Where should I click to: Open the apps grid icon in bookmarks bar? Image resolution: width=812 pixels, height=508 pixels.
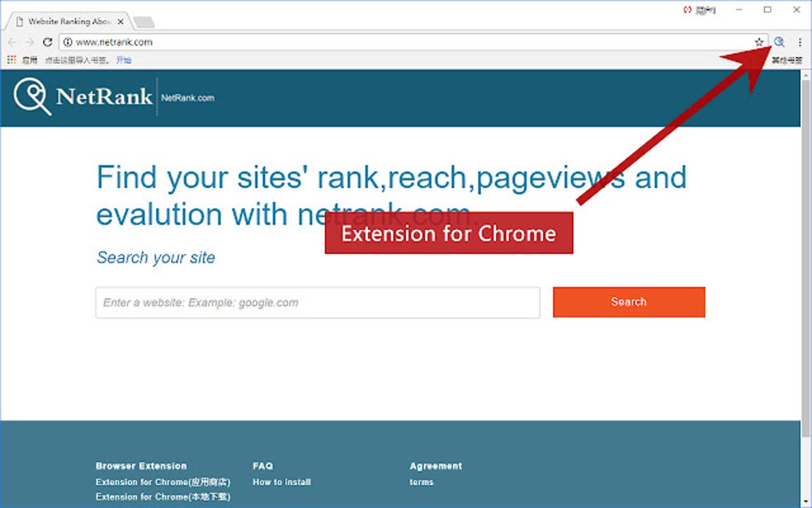coord(11,60)
